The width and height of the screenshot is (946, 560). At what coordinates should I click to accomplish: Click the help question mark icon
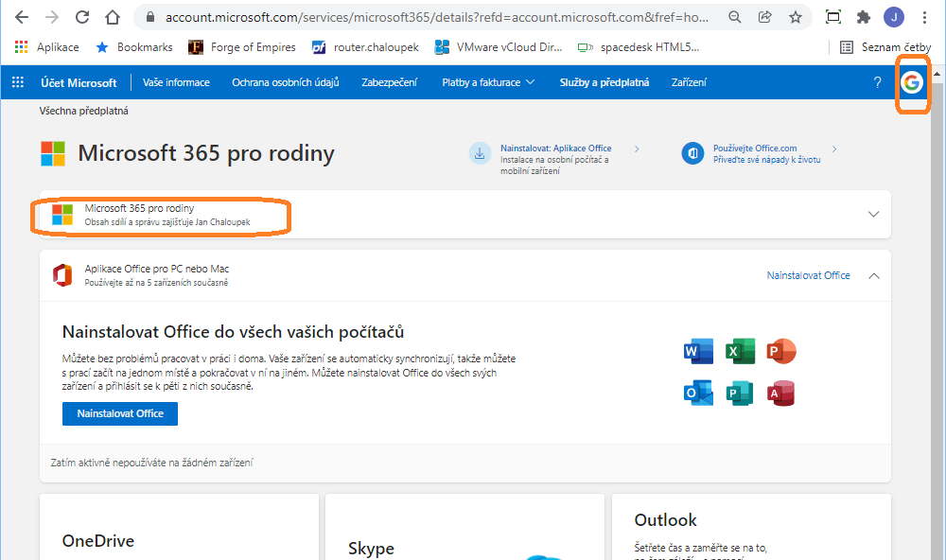877,82
